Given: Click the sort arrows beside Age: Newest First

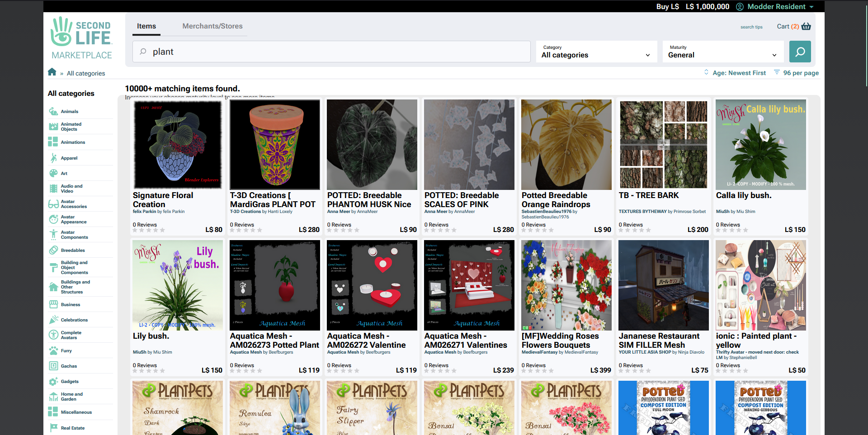Looking at the screenshot, I should [x=706, y=72].
